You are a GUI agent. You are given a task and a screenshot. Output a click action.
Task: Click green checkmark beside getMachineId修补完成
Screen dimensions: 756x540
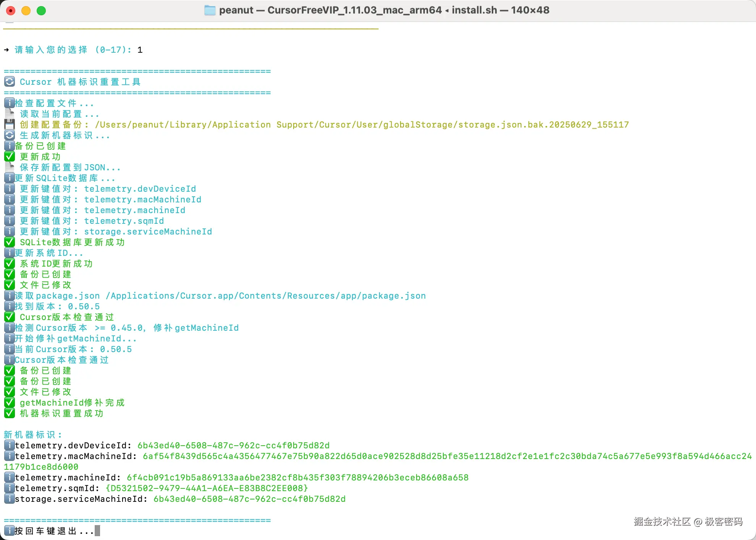pos(10,403)
